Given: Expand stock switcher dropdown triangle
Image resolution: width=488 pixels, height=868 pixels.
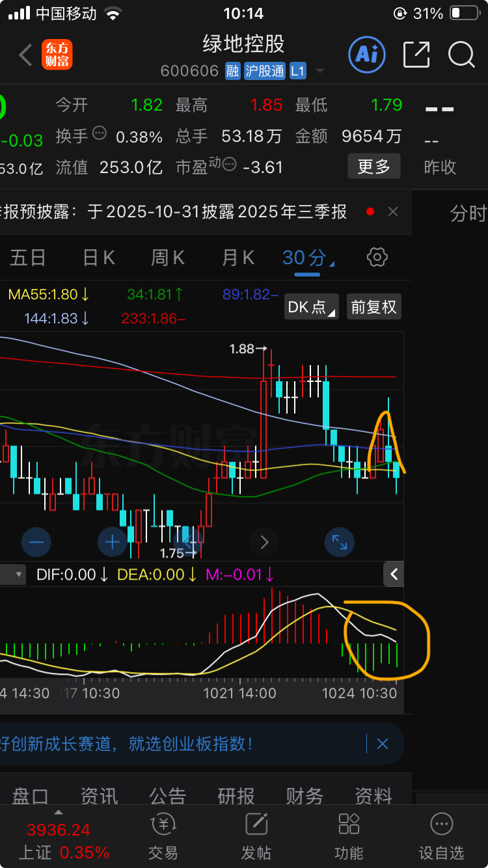Looking at the screenshot, I should (x=319, y=71).
